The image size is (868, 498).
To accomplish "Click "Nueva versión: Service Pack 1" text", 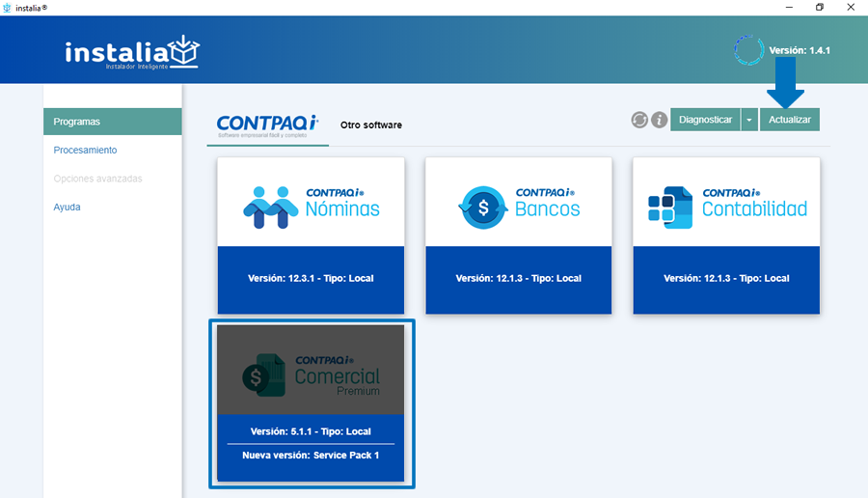I will tap(311, 456).
